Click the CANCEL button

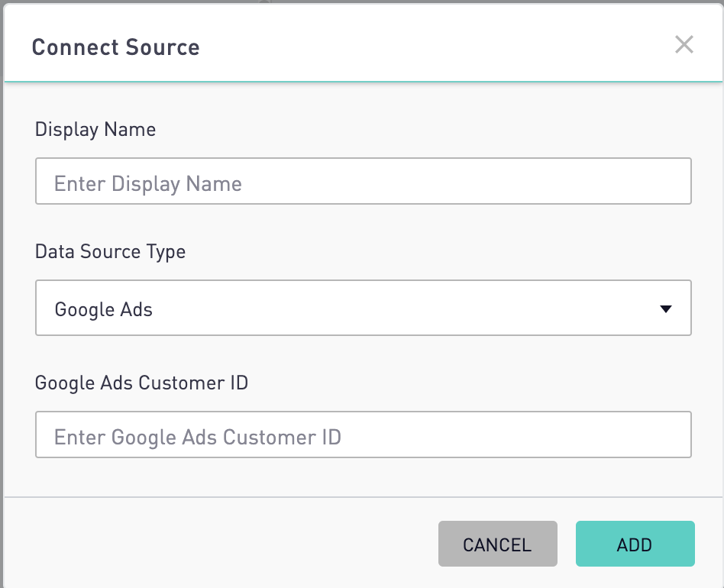tap(498, 544)
